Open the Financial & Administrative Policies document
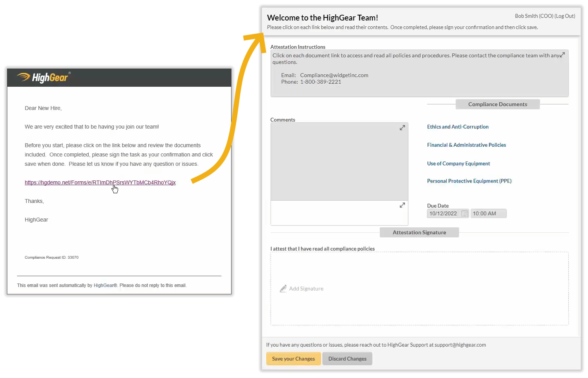The width and height of the screenshot is (588, 378). click(466, 145)
